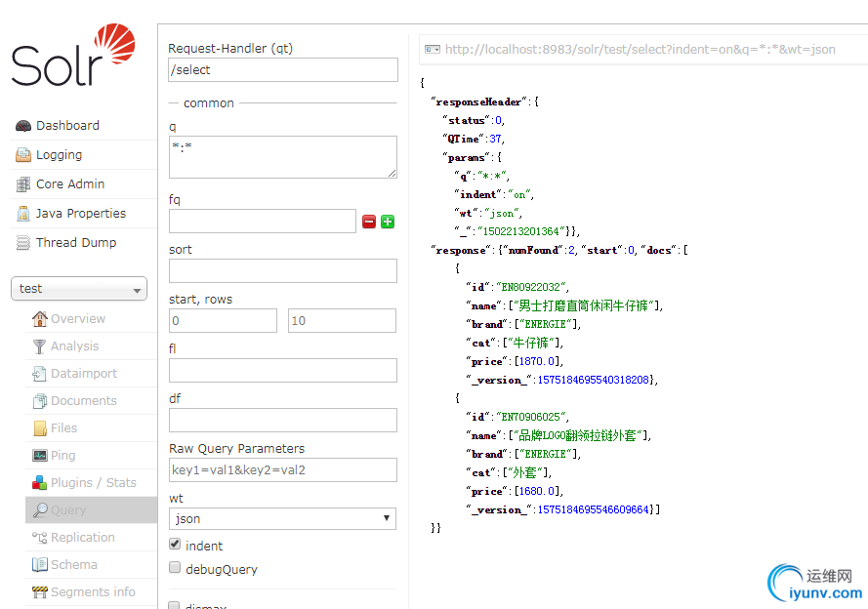This screenshot has height=609, width=868.
Task: Click the Analysis funnel icon
Action: 39,346
